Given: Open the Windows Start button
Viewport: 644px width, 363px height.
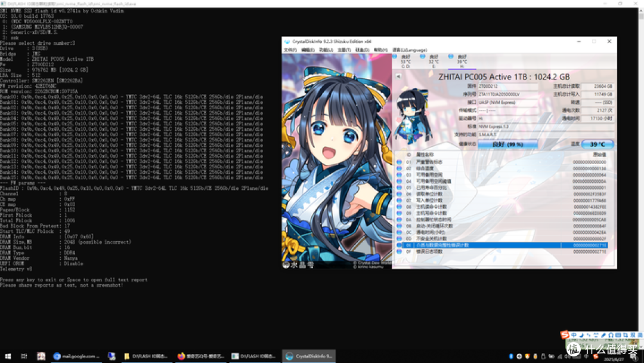Looking at the screenshot, I should coord(8,356).
